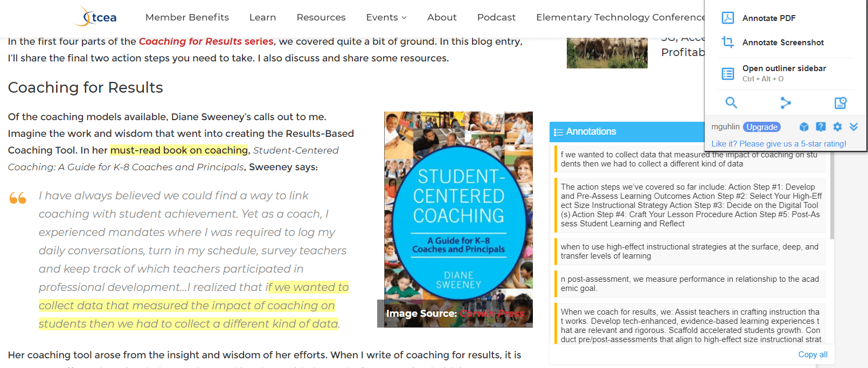Click the Copy all link
Image resolution: width=868 pixels, height=368 pixels.
pos(813,354)
